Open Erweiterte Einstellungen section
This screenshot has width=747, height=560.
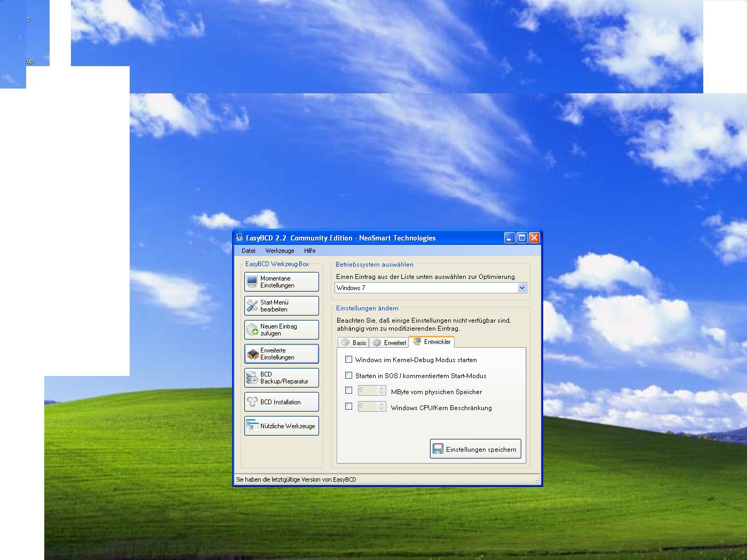(282, 354)
